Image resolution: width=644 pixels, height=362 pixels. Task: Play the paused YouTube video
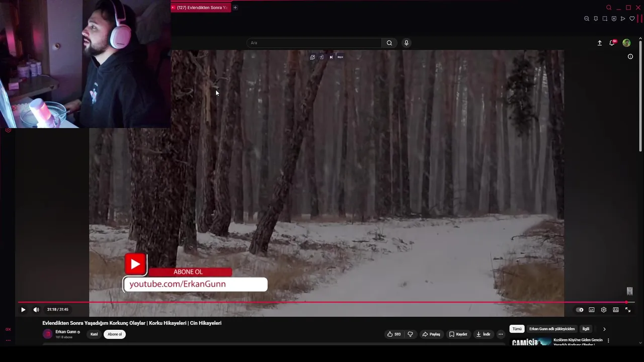[x=23, y=310]
